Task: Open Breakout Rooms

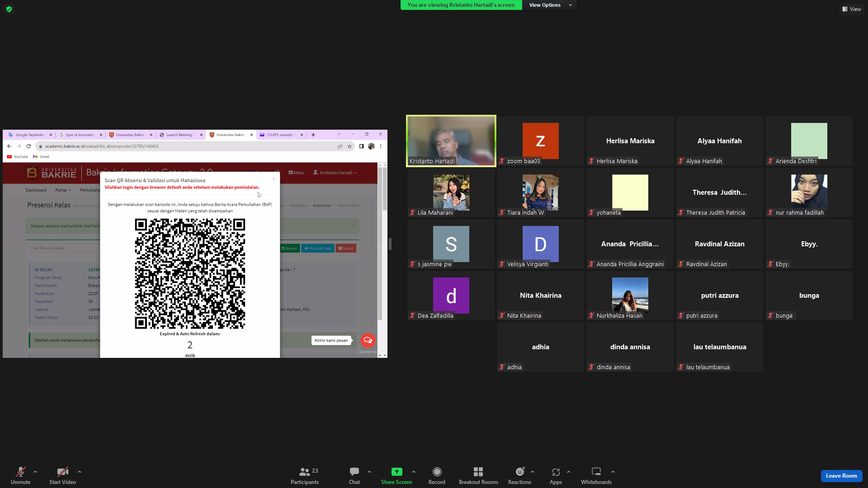Action: point(478,475)
